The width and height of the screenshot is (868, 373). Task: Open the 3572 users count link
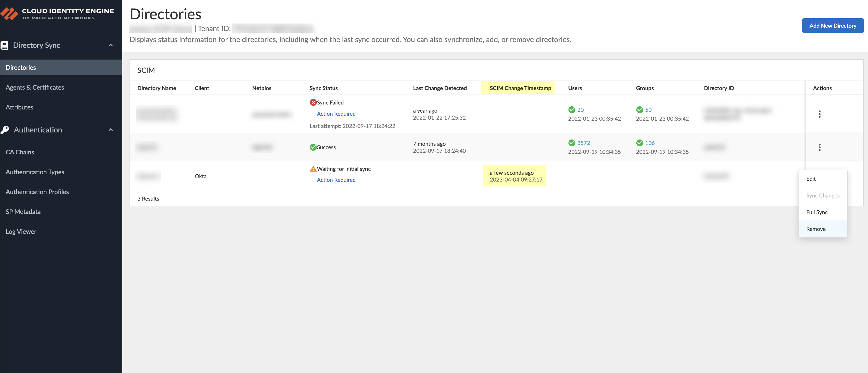pyautogui.click(x=583, y=143)
